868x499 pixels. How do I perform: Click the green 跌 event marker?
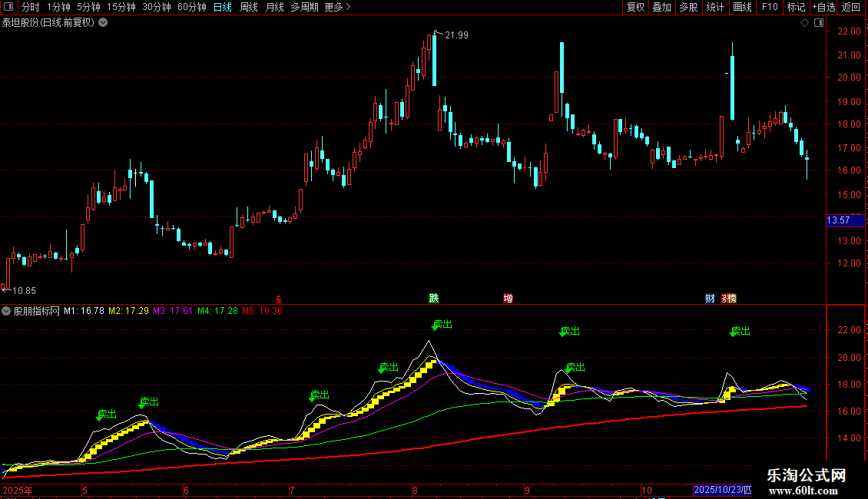coord(433,298)
